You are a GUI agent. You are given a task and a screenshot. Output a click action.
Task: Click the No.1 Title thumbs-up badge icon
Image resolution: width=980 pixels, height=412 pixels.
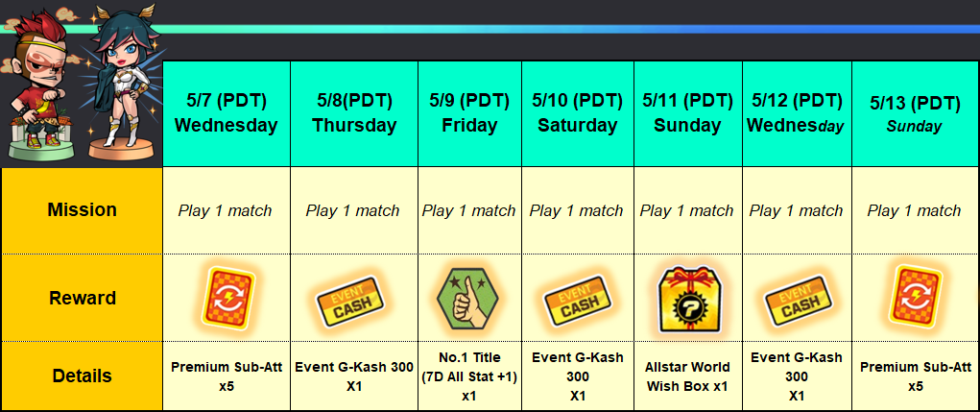click(468, 299)
